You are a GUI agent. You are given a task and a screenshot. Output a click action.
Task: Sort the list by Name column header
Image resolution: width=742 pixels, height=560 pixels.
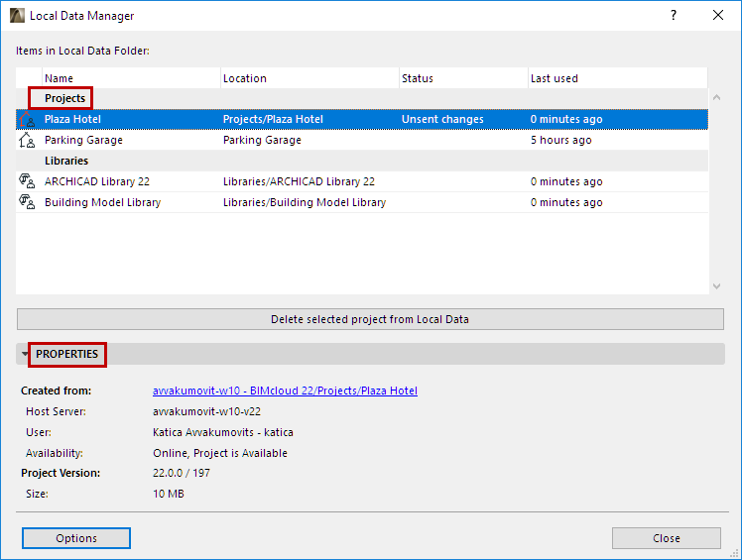132,78
